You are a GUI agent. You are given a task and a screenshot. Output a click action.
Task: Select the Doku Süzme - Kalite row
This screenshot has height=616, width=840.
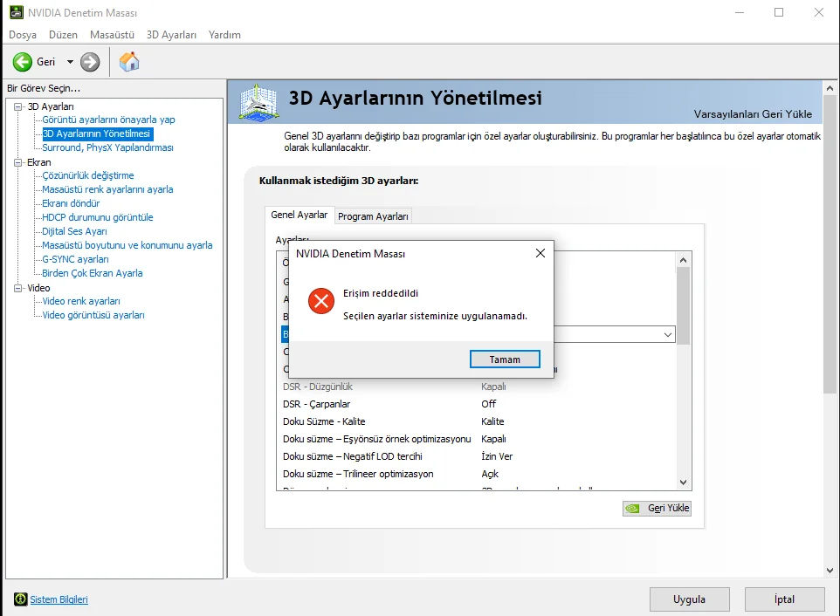coord(479,421)
